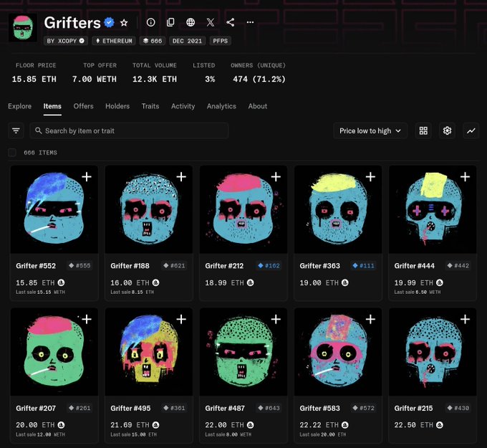This screenshot has width=487, height=448.
Task: Add Grifter #552 to cart with plus
Action: coord(87,177)
